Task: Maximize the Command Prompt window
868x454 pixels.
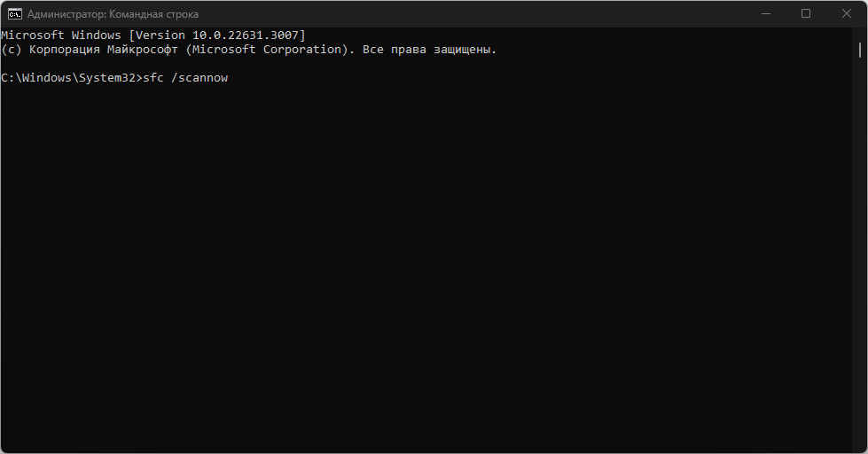Action: point(806,14)
